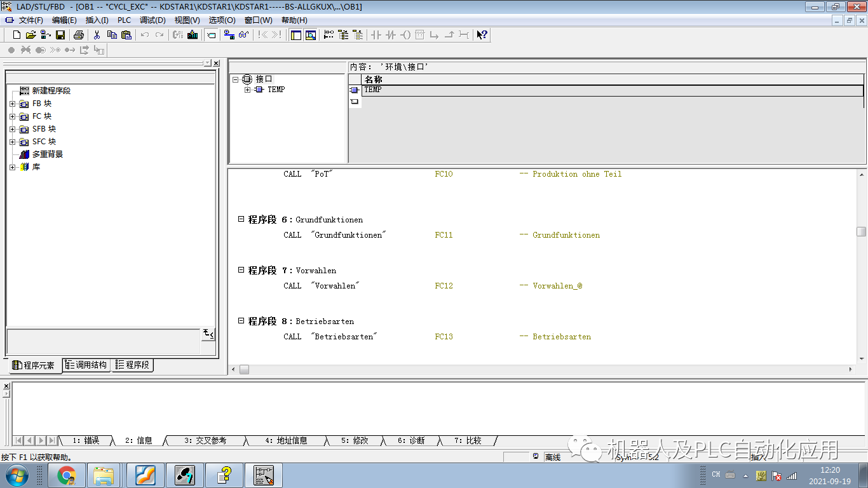Select 多重背景 in the tree

click(48, 154)
